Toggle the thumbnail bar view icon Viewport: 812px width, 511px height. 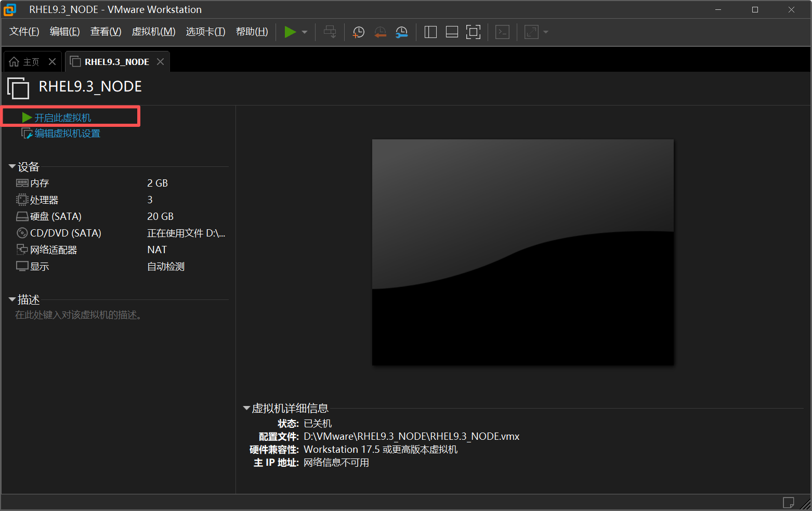point(452,32)
